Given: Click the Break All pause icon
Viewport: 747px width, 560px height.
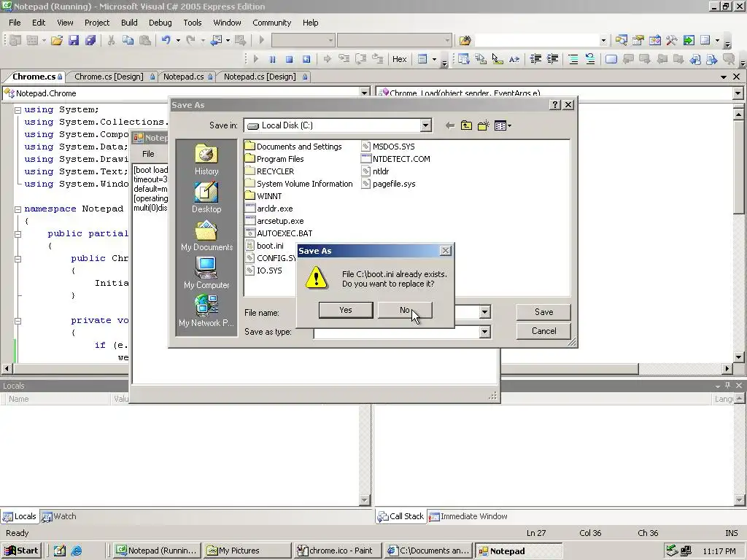Looking at the screenshot, I should [x=273, y=59].
